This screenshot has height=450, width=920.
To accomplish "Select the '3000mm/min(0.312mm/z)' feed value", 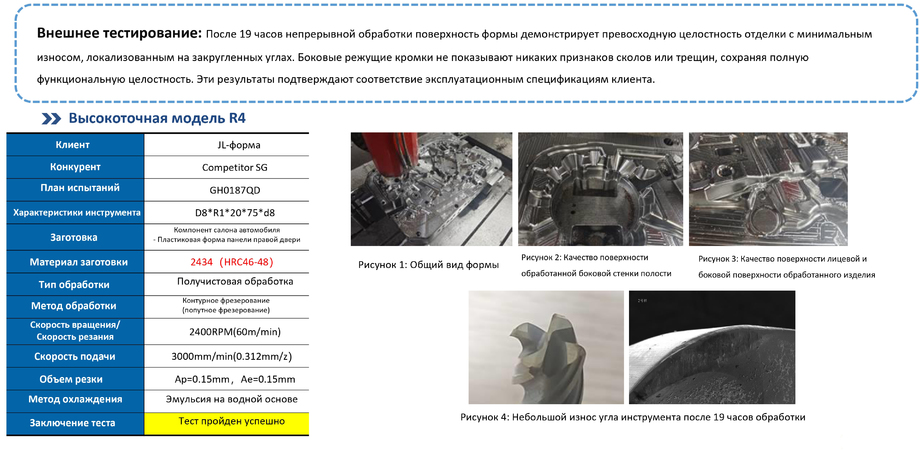I will (x=226, y=357).
